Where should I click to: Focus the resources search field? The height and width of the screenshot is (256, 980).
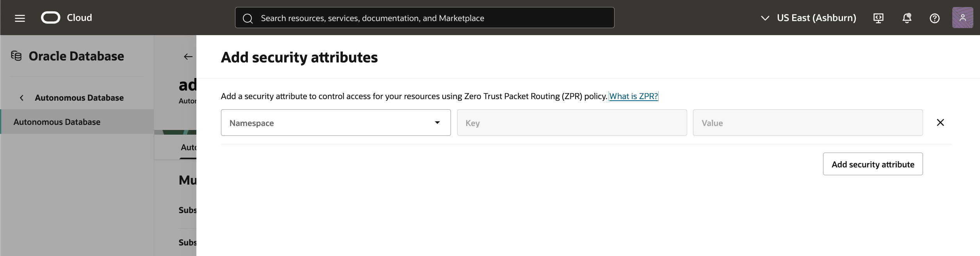pos(424,18)
